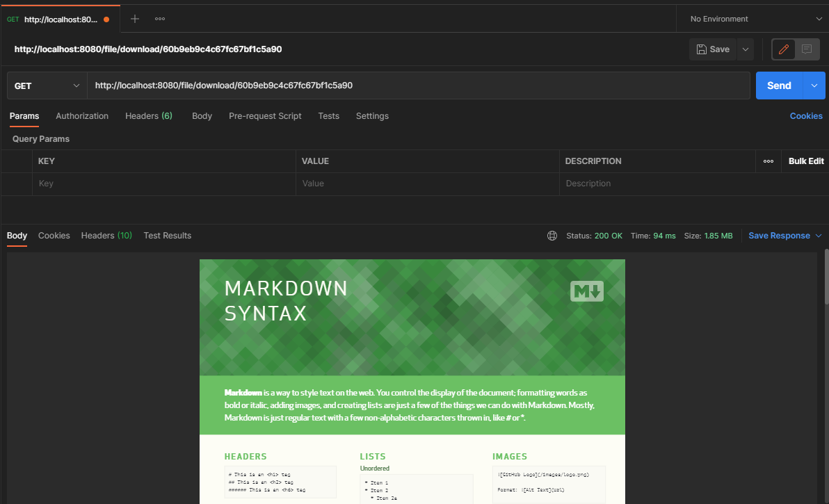Open the query params ellipsis column options
The width and height of the screenshot is (829, 504).
(768, 161)
